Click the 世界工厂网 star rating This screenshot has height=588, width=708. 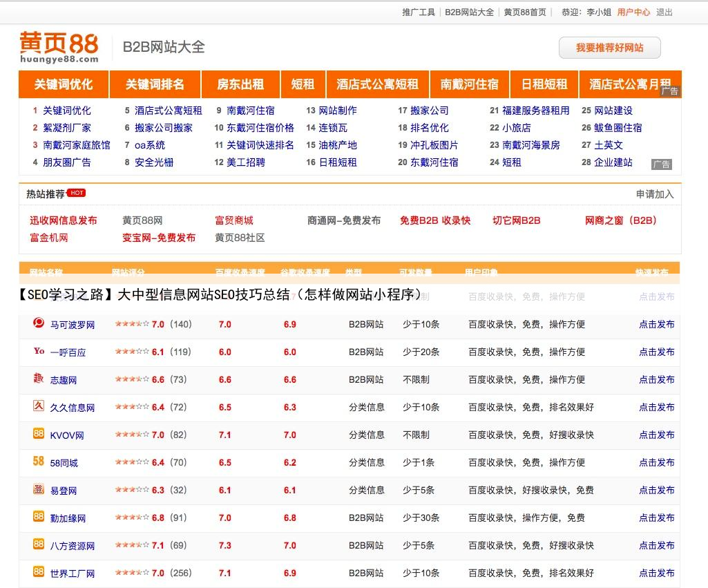click(x=132, y=573)
